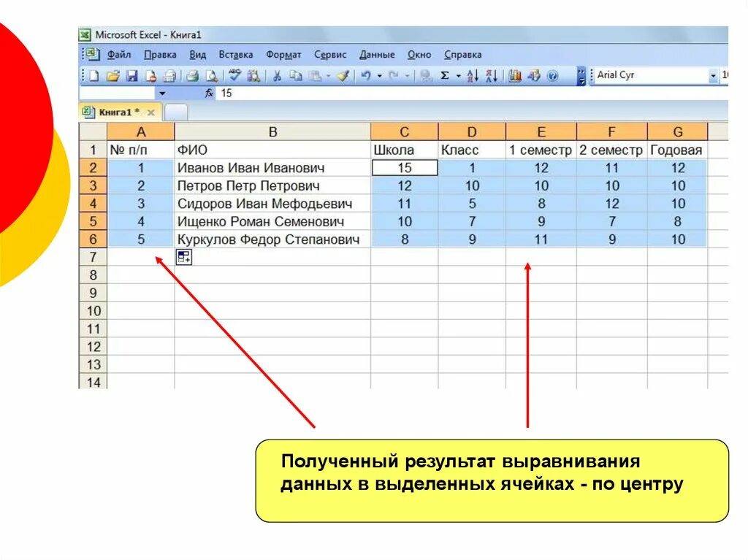Click the Undo arrow icon
Image resolution: width=748 pixels, height=560 pixels.
[366, 75]
